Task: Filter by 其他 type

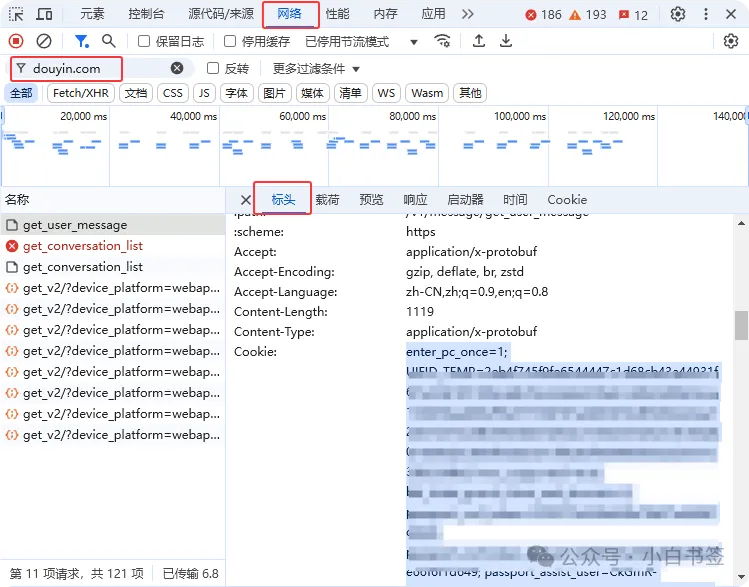Action: click(470, 93)
